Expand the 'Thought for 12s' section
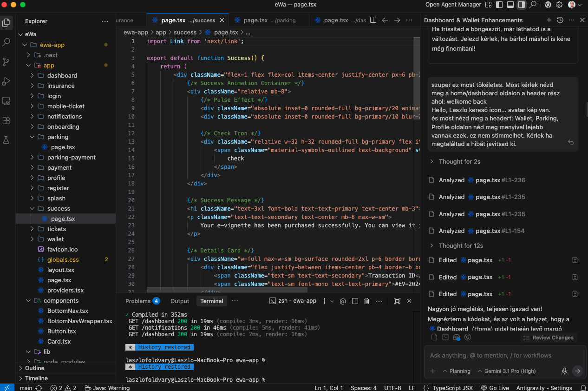The image size is (588, 391). (x=461, y=245)
